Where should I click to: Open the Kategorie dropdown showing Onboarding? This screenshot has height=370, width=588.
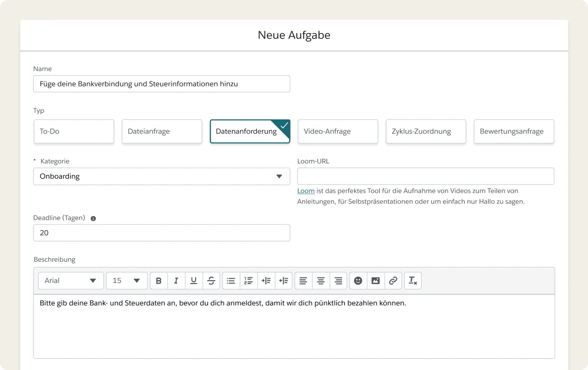pyautogui.click(x=162, y=176)
